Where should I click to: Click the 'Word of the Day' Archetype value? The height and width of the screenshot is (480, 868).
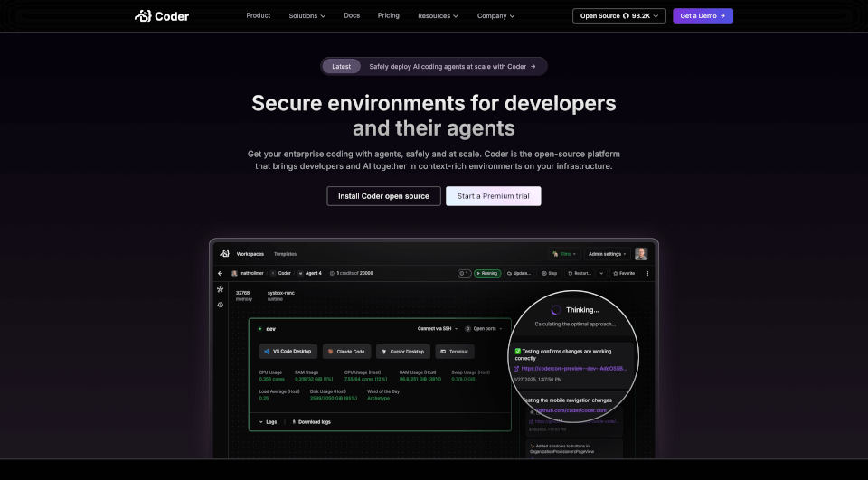(x=378, y=399)
